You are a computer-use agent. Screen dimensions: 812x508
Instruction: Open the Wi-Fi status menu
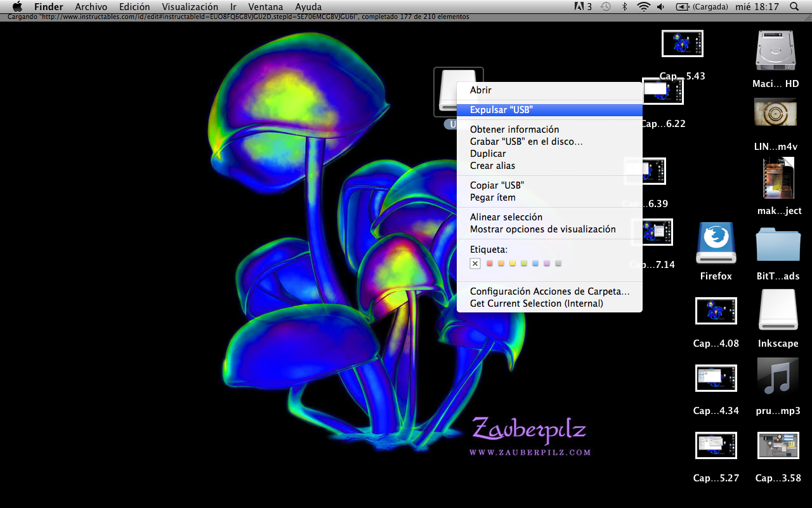pos(644,7)
